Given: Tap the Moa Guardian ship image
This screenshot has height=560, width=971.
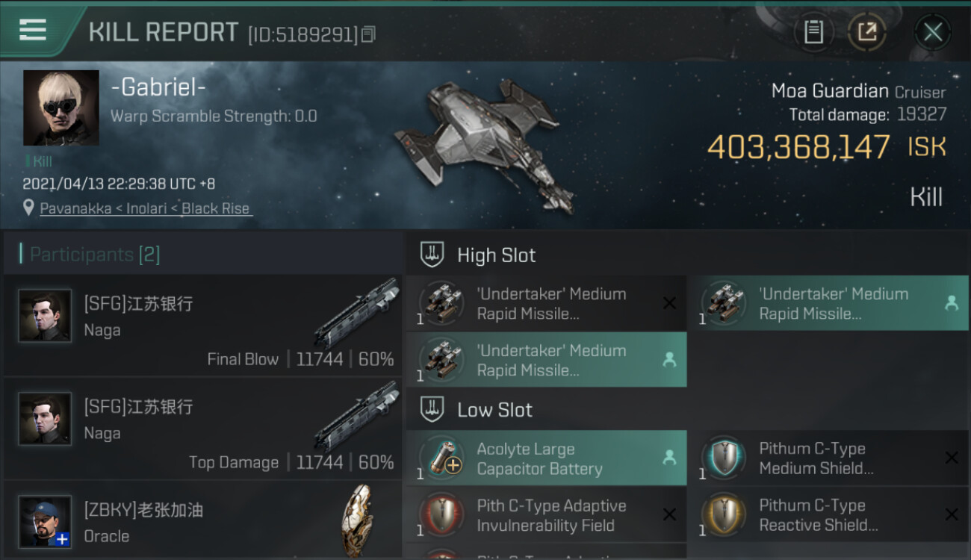Looking at the screenshot, I should (x=485, y=142).
